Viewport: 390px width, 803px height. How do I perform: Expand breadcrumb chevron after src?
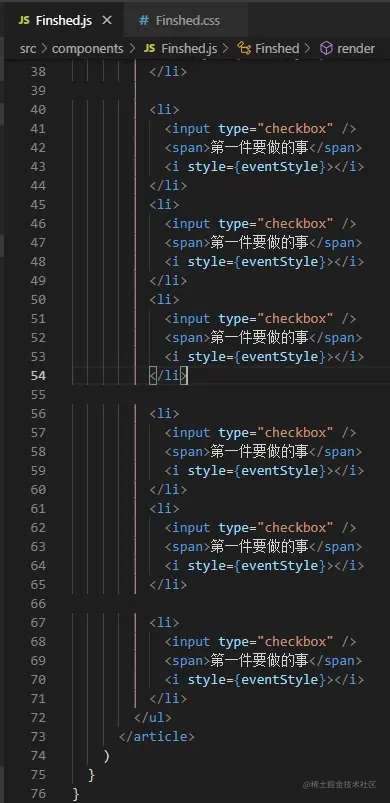(44, 49)
